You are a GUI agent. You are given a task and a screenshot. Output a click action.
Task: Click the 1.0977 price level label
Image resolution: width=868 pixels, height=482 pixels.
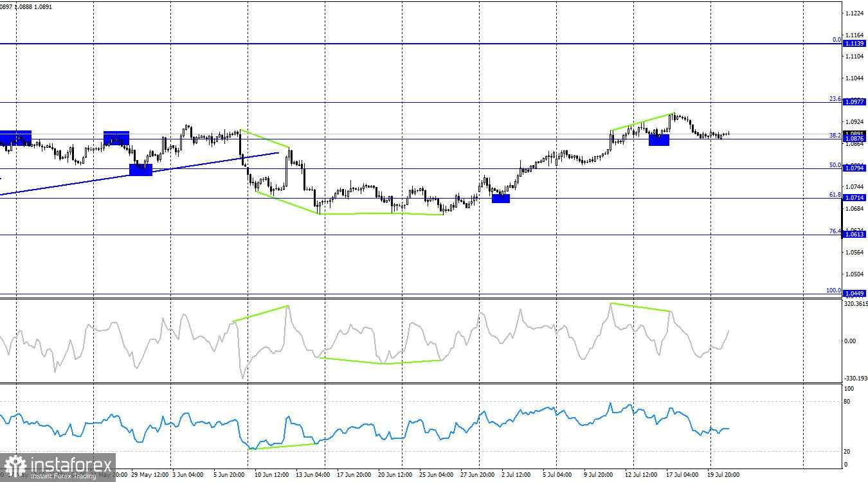click(x=854, y=102)
